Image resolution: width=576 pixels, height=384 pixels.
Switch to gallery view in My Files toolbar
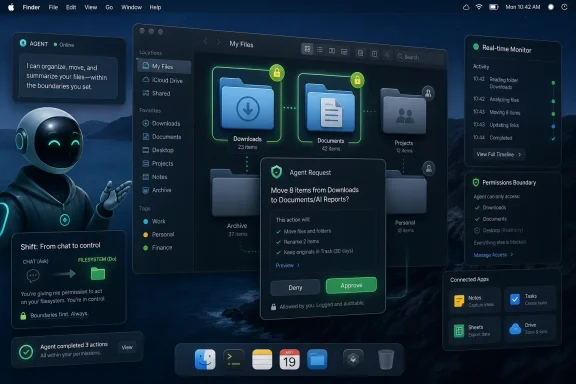click(344, 52)
